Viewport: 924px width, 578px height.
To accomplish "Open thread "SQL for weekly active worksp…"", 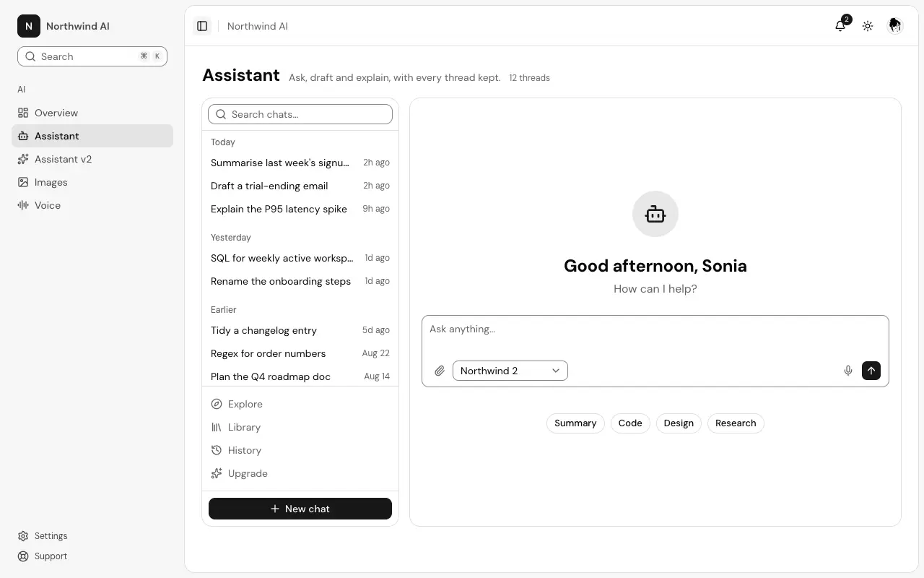I will [300, 258].
